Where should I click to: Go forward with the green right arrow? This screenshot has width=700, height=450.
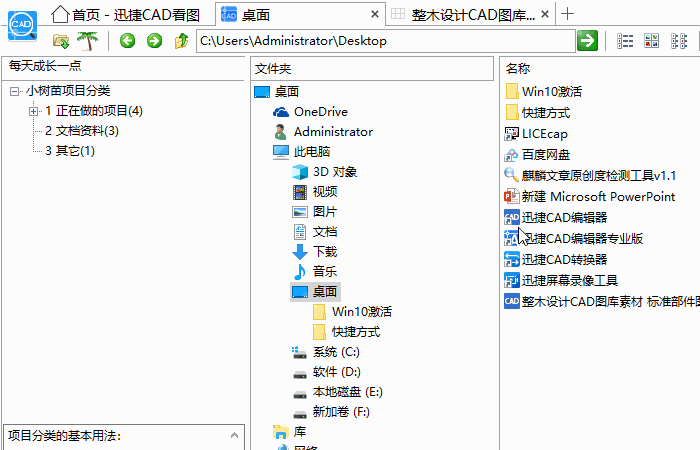(154, 41)
